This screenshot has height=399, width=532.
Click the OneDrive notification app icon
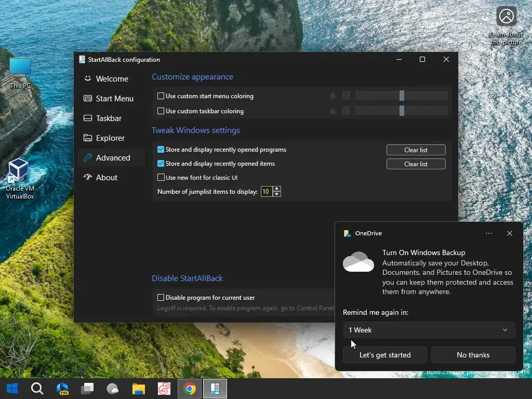[x=347, y=233]
